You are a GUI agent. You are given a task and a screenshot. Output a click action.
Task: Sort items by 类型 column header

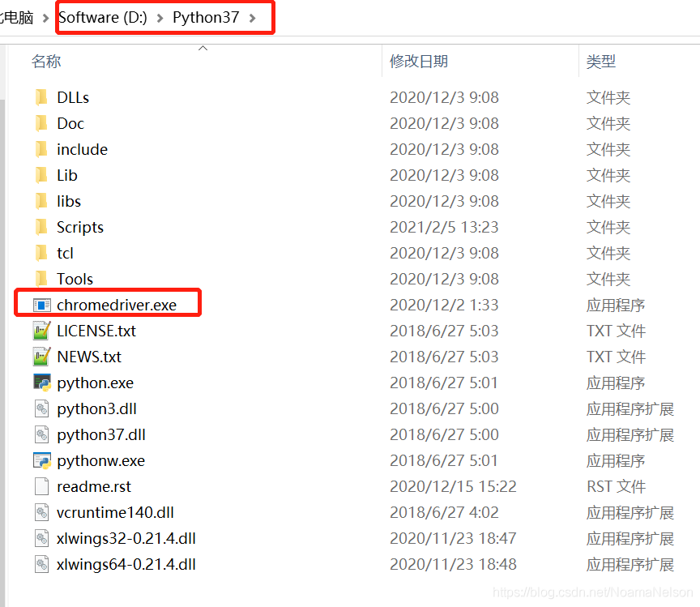(x=600, y=61)
